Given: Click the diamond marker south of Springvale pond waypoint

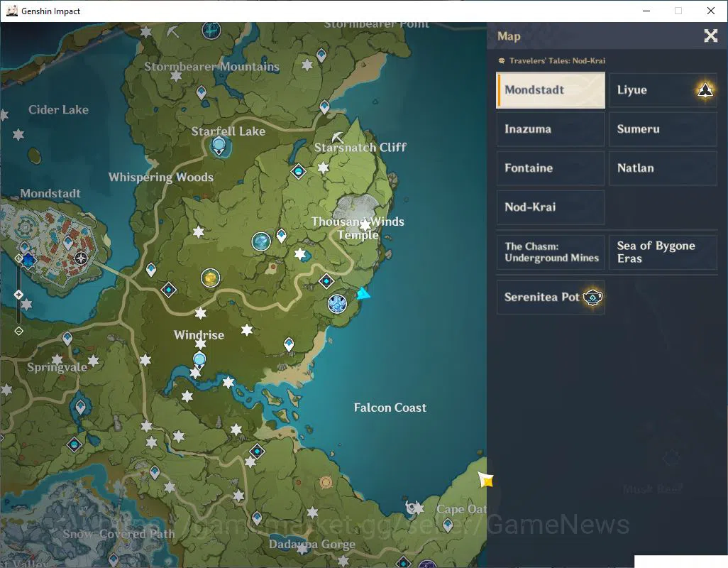Looking at the screenshot, I should (x=74, y=445).
